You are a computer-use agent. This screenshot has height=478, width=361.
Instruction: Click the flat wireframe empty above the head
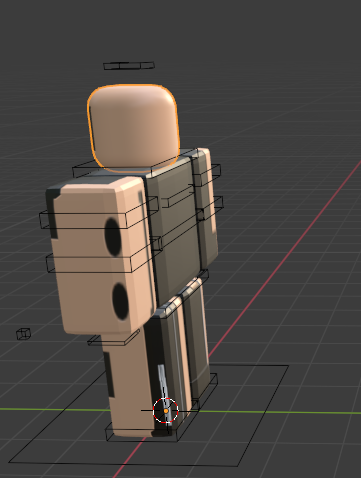129,66
